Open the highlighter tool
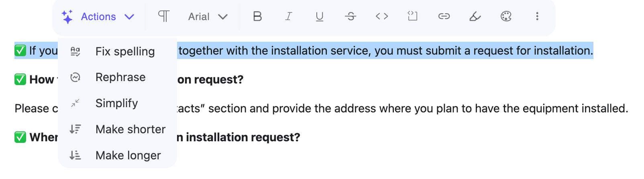644x179 pixels. 475,16
